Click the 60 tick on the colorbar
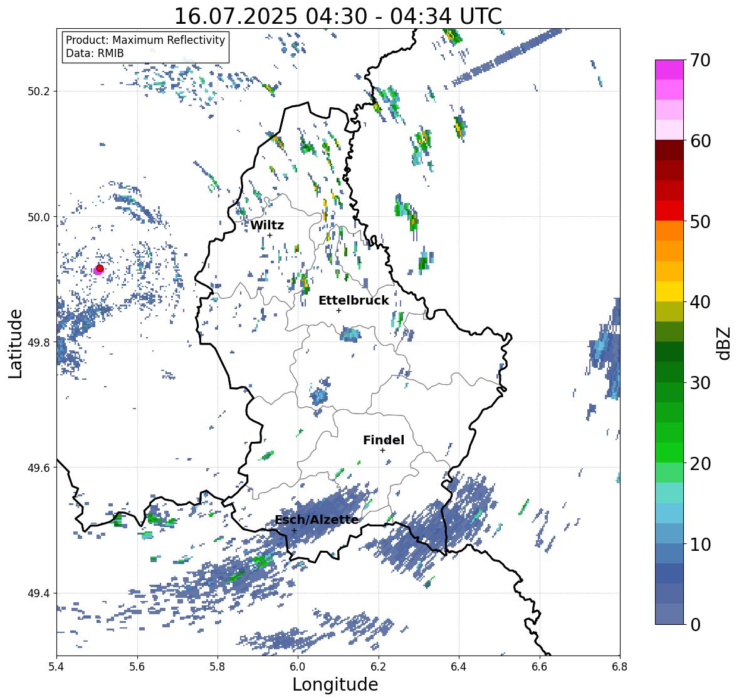This screenshot has width=739, height=700. (x=700, y=141)
